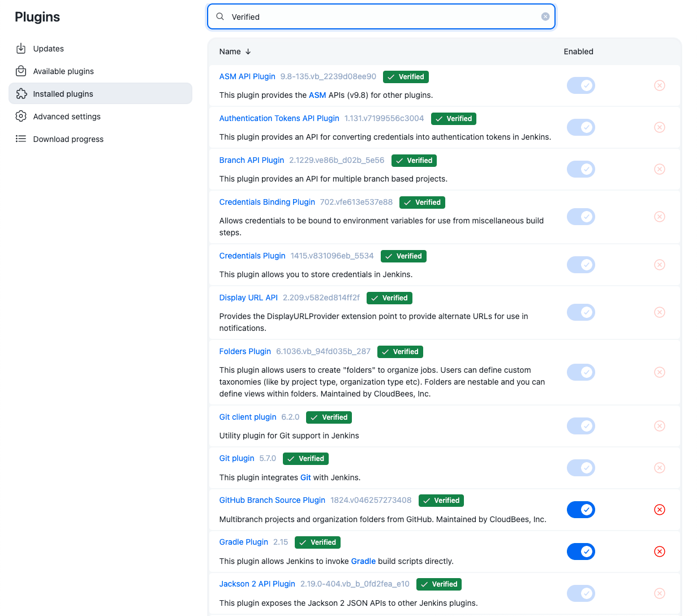Open the Git client plugin link
Screen dimensions: 697x616
248,417
